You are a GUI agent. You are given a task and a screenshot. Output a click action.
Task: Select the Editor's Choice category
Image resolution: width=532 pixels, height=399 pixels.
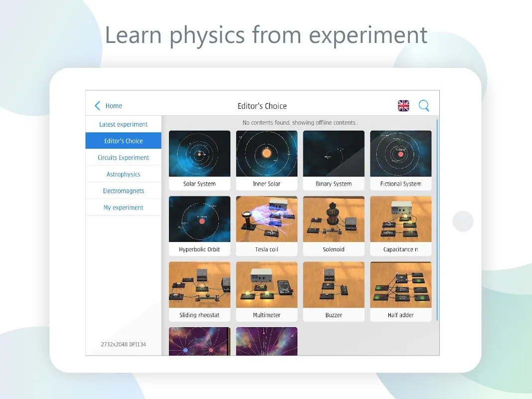coord(123,141)
